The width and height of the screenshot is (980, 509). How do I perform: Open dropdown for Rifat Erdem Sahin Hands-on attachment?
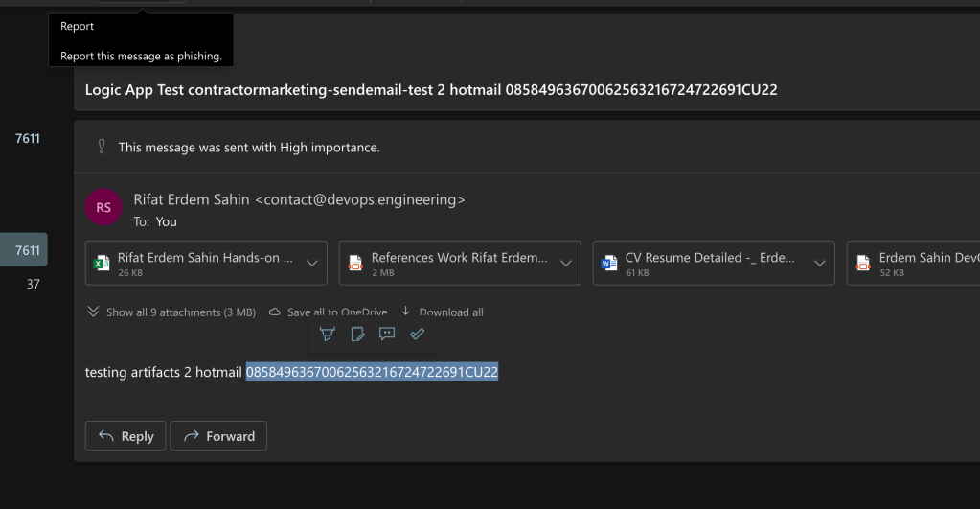tap(312, 264)
